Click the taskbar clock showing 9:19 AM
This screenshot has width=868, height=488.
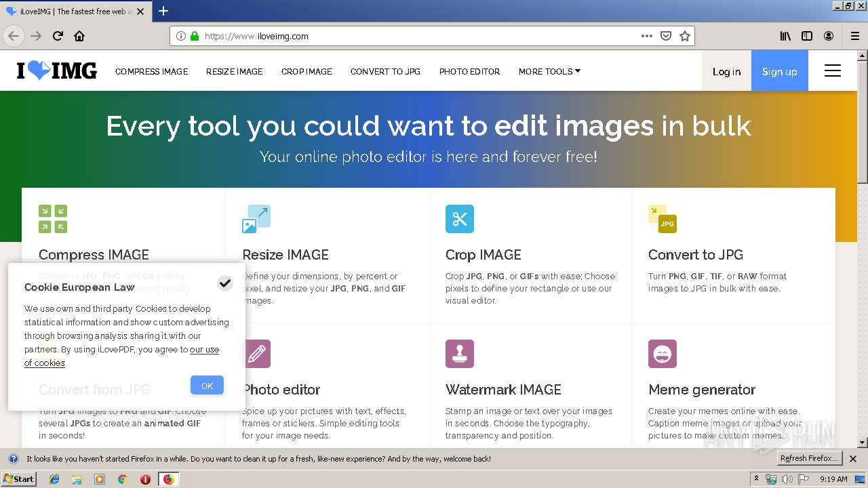[833, 479]
